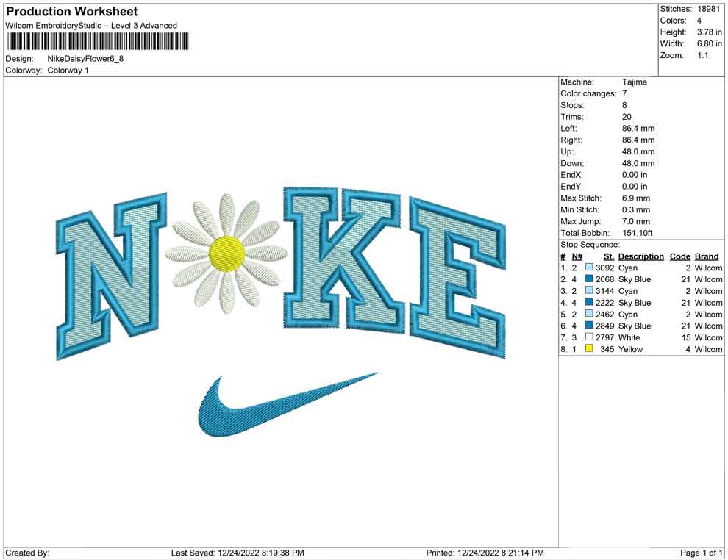Click the Cyan swatch in stop row 1
The height and width of the screenshot is (560, 728).
589,268
